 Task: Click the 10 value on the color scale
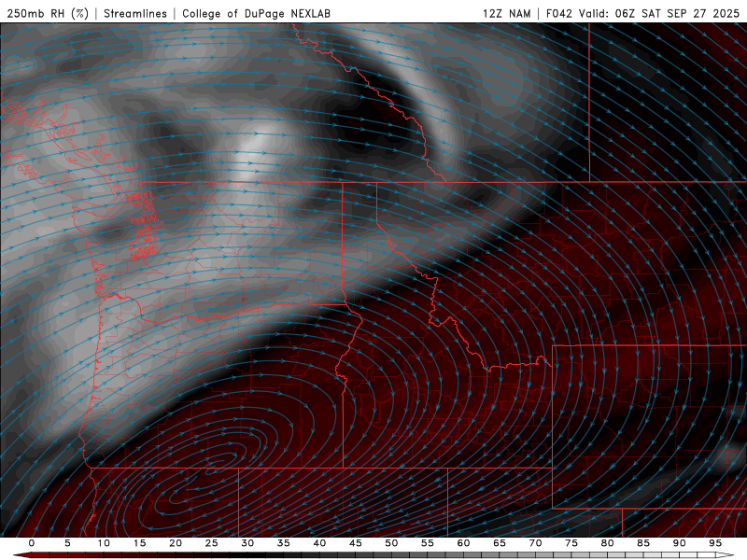(x=104, y=543)
